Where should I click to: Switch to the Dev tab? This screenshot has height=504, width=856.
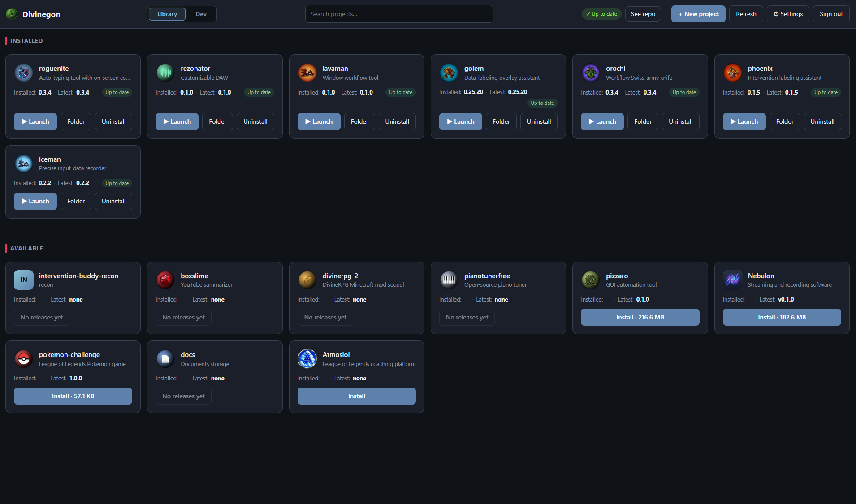(x=201, y=14)
